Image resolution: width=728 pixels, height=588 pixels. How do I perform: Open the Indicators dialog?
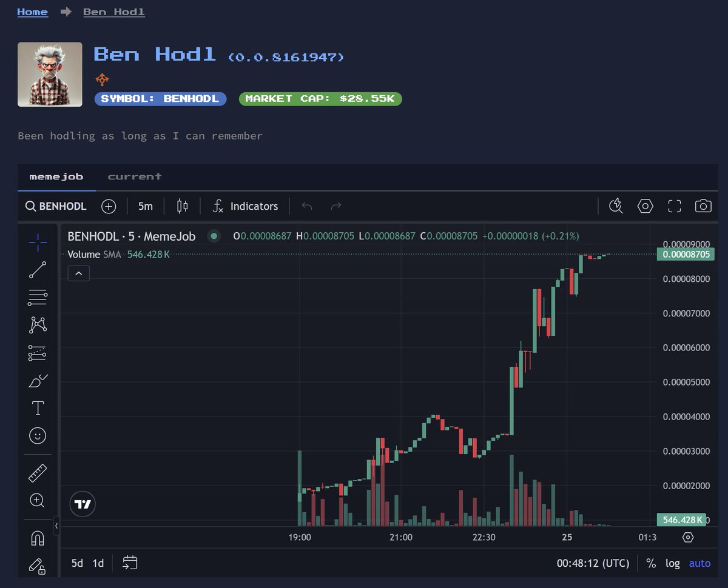click(245, 206)
